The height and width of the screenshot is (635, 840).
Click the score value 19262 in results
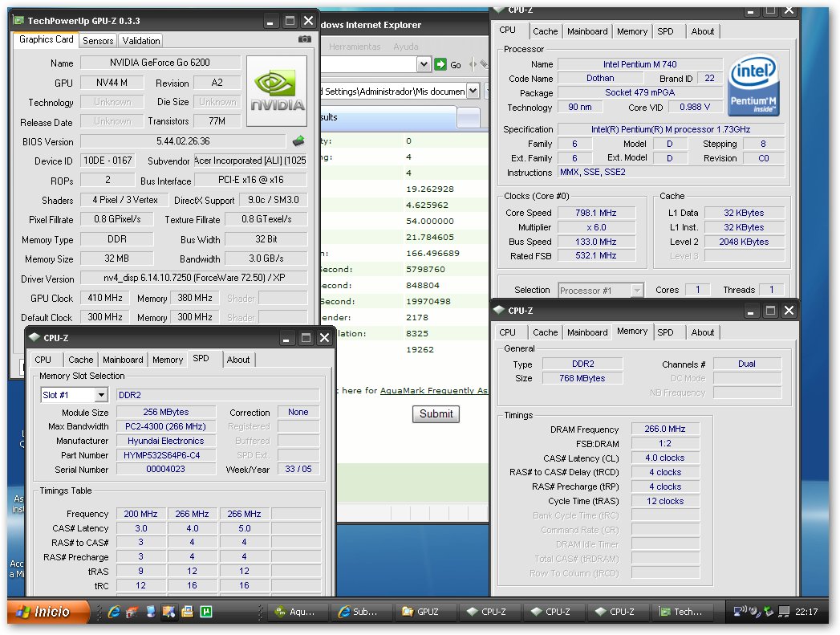click(420, 349)
